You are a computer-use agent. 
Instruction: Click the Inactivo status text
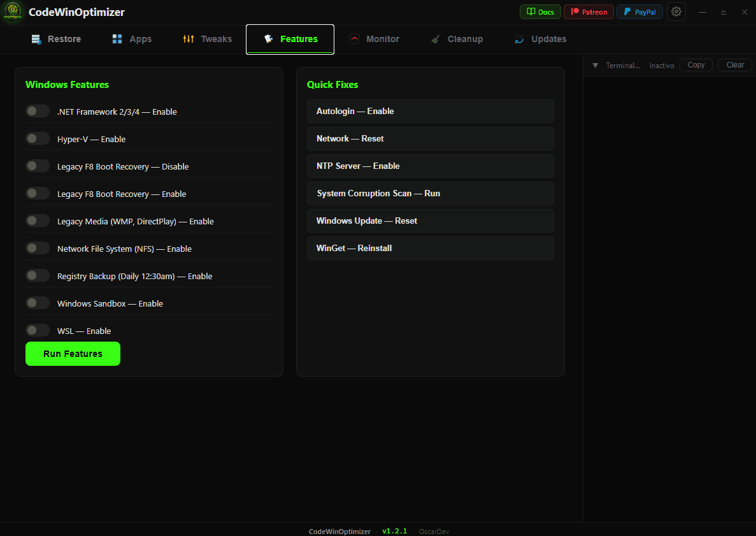tap(662, 66)
